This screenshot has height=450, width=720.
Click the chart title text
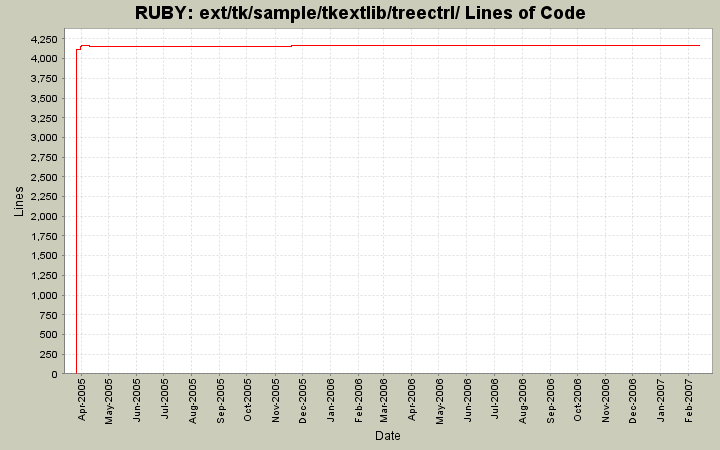[360, 13]
